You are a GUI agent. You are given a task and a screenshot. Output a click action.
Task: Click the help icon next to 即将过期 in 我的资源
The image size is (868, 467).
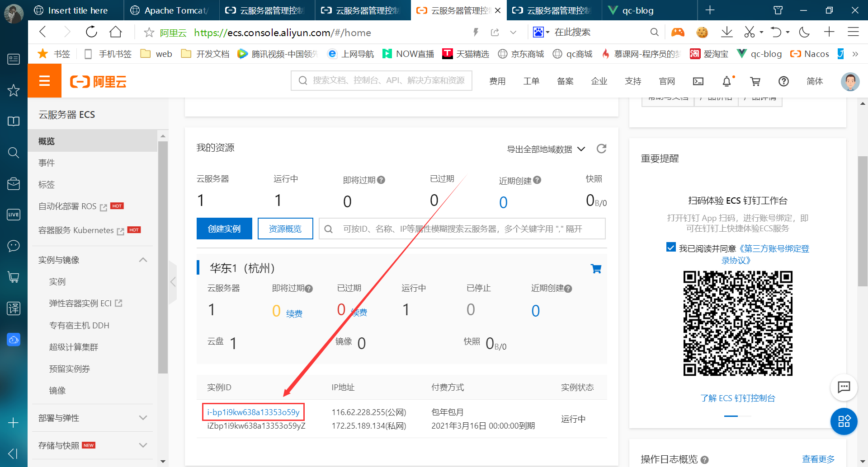[x=381, y=180]
